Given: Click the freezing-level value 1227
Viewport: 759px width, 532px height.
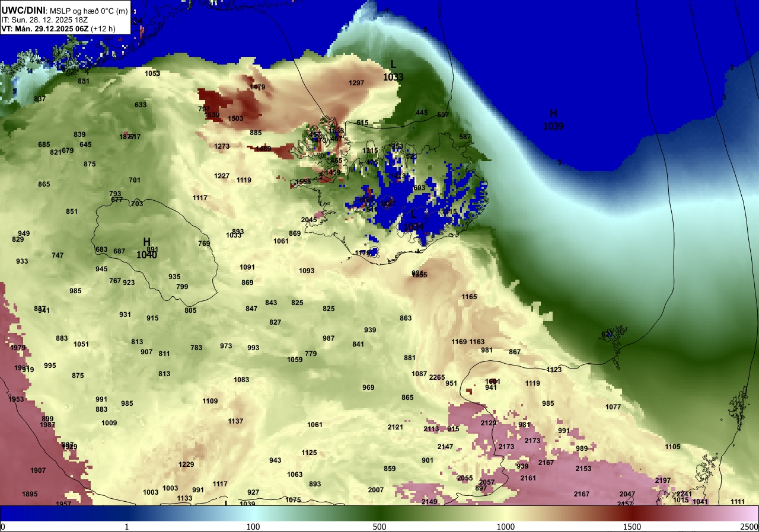Looking at the screenshot, I should click(222, 176).
